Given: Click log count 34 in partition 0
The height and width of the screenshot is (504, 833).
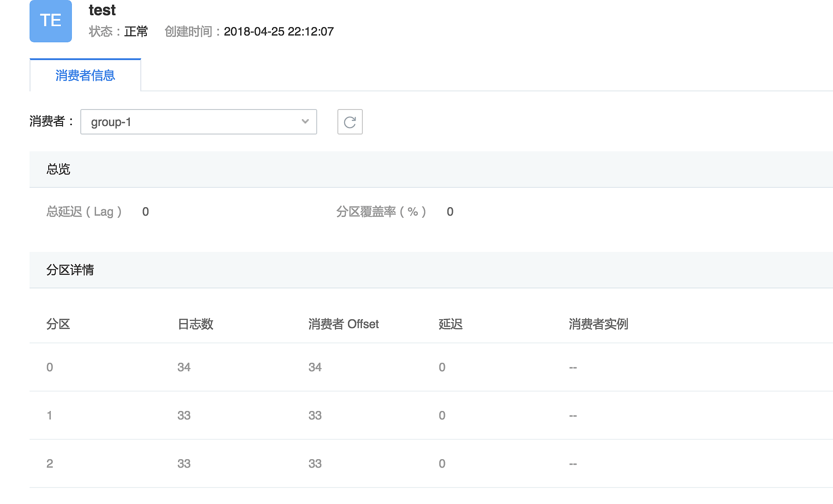Looking at the screenshot, I should tap(184, 367).
